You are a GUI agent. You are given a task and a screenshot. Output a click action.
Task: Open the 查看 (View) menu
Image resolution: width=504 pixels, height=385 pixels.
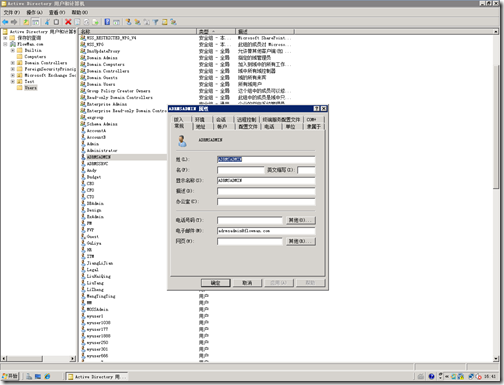coord(57,12)
